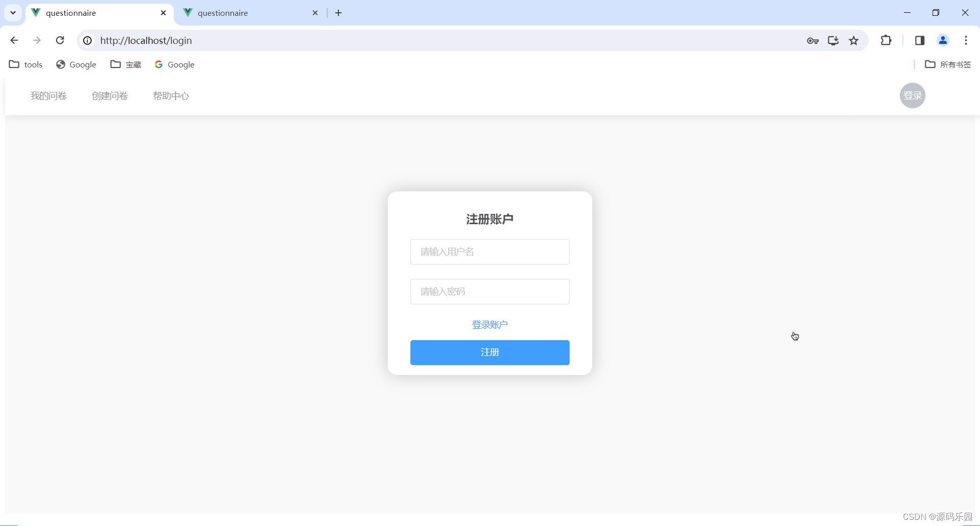Click the 登录账户 link

(x=489, y=324)
